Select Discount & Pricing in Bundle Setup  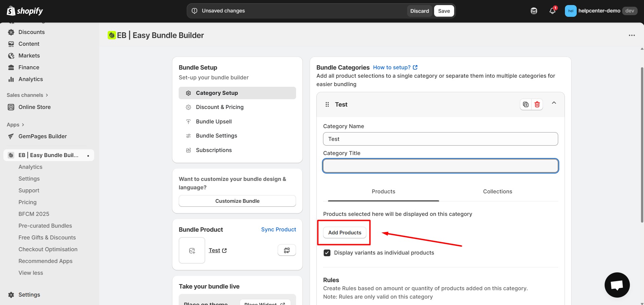[219, 107]
